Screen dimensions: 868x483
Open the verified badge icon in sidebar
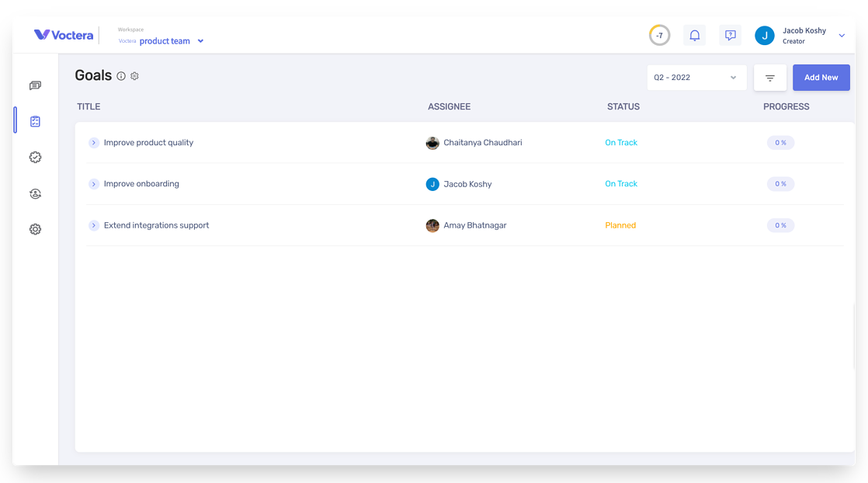36,158
